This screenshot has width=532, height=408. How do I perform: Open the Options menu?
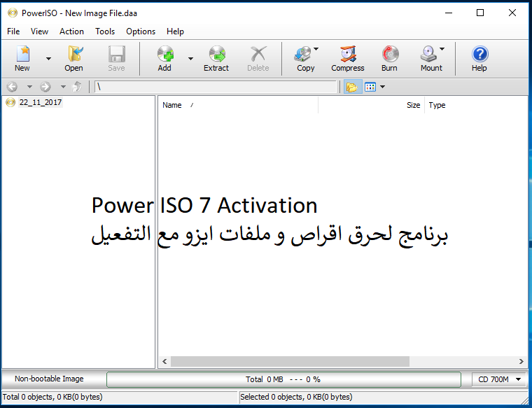pos(141,31)
